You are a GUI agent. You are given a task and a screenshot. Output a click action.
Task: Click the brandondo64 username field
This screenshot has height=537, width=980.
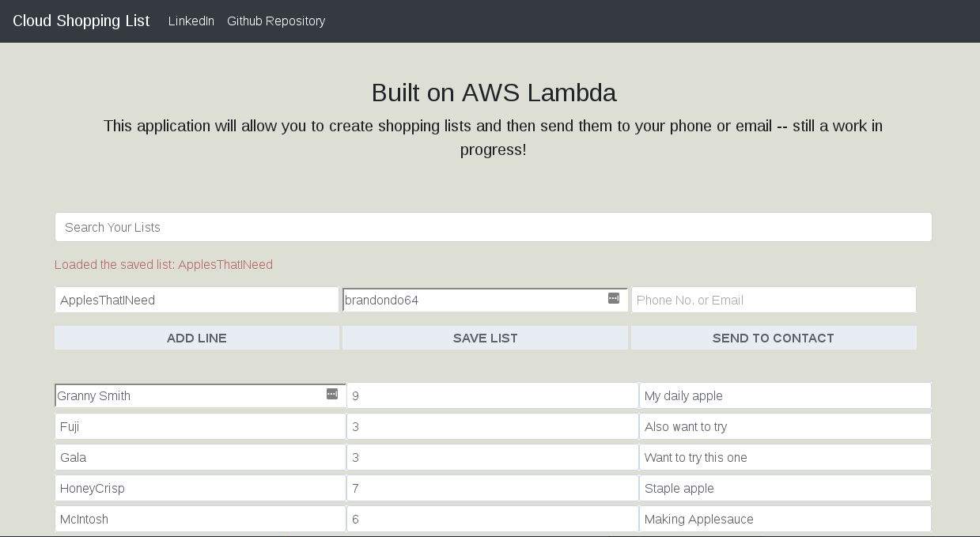point(475,300)
